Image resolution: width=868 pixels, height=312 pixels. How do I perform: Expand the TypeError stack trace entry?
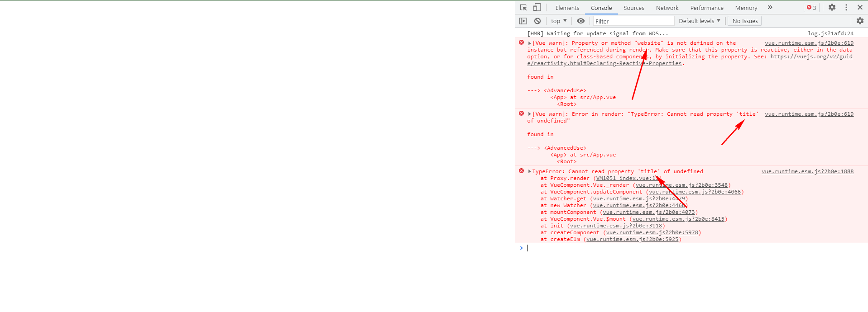[x=529, y=172]
